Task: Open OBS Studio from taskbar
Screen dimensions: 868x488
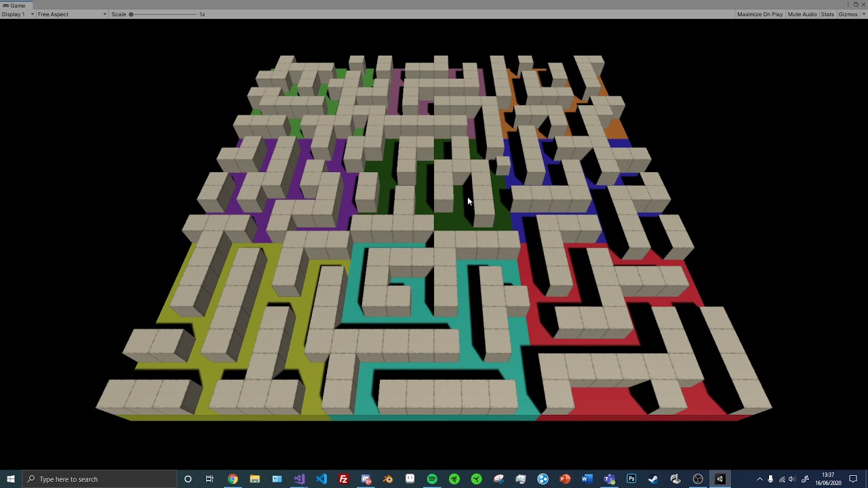Action: tap(698, 479)
